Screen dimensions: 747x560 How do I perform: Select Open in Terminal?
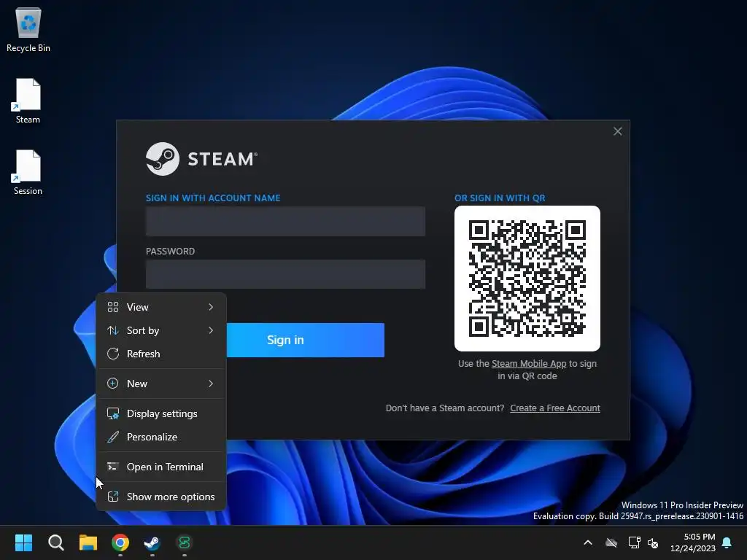click(161, 467)
